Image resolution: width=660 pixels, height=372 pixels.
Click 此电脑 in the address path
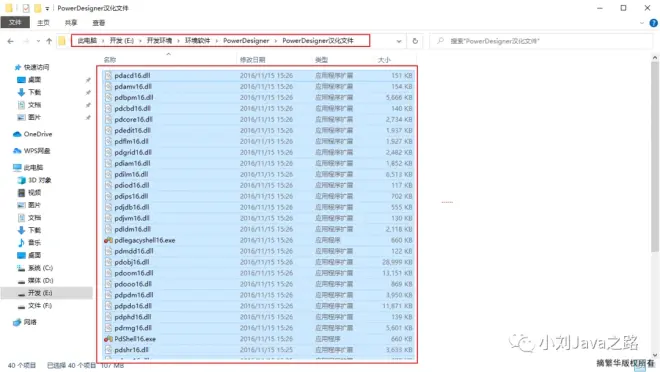87,40
